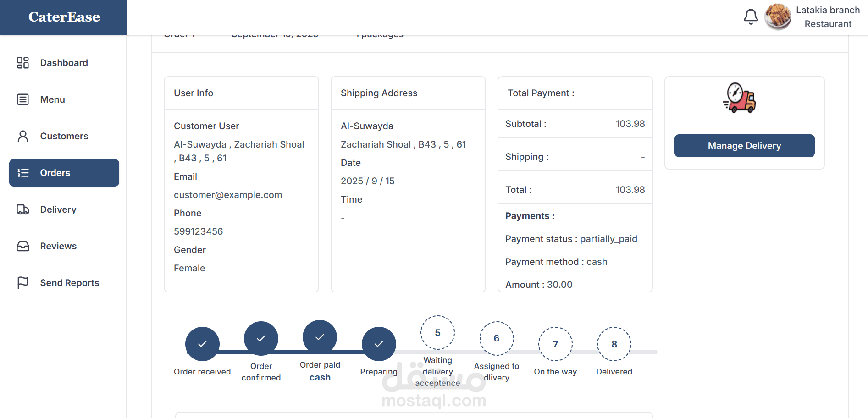Viewport: 868px width, 418px height.
Task: Click the cash label under Order paid
Action: [x=320, y=377]
